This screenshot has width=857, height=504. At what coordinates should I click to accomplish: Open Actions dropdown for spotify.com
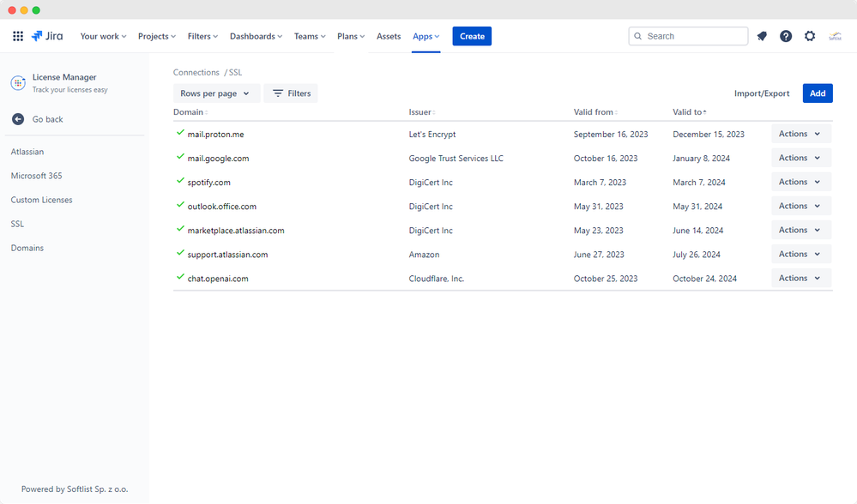click(801, 182)
